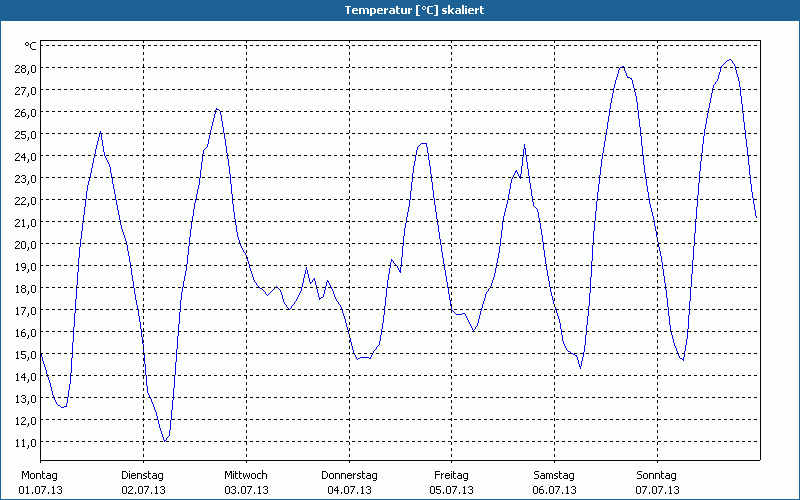Click the date 05.07.13
Viewport: 800px width, 500px height.
[452, 490]
